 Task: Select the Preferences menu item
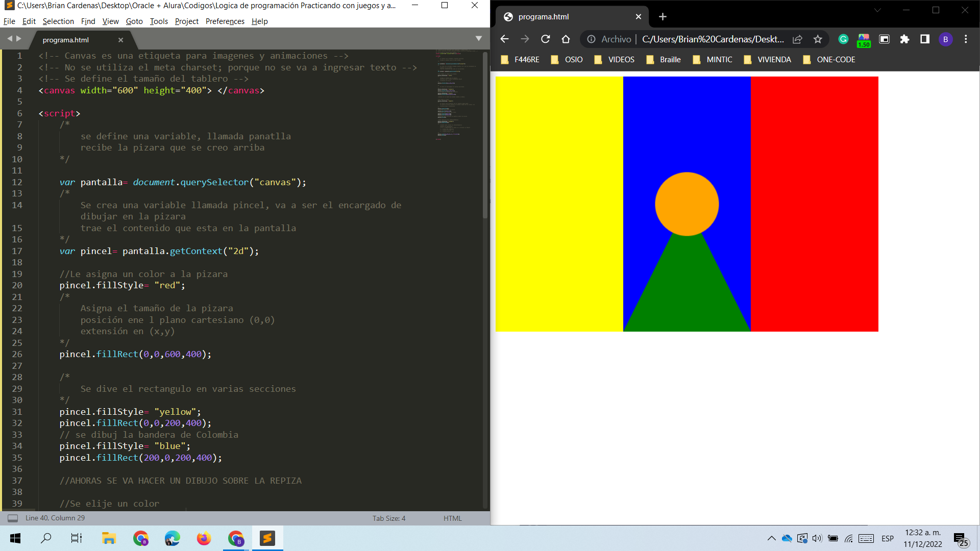[x=225, y=21]
